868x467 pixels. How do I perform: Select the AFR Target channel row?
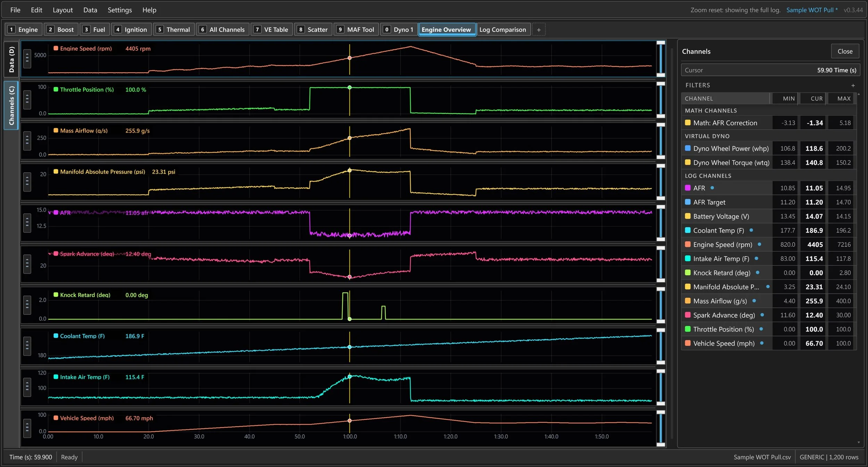768,202
